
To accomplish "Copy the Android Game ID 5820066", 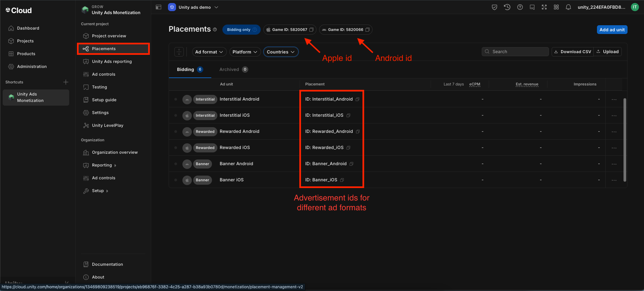I will [368, 30].
